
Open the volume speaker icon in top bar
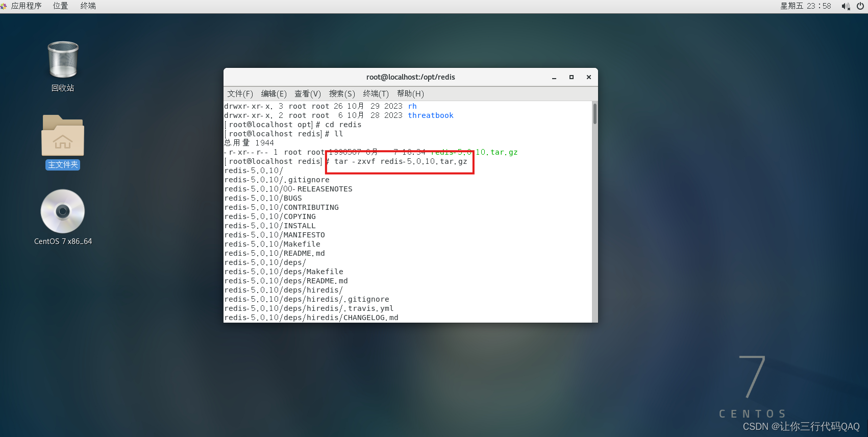[846, 6]
